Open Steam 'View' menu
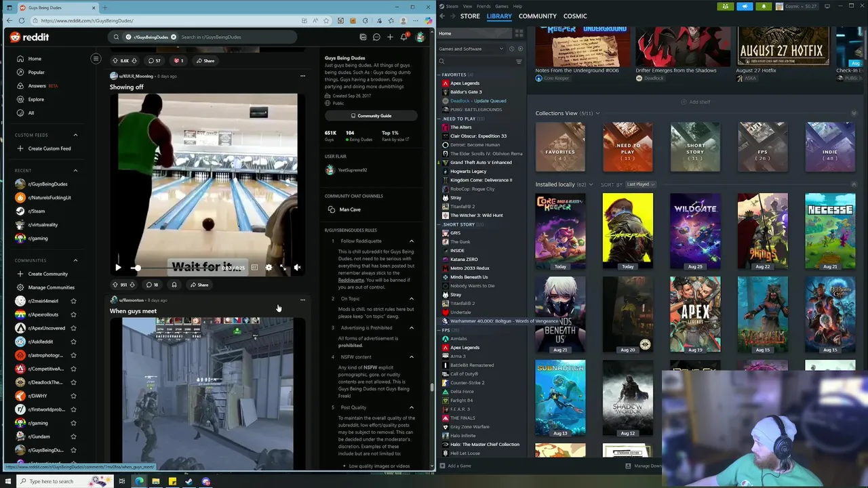Screen dimensions: 868x488 coord(467,6)
